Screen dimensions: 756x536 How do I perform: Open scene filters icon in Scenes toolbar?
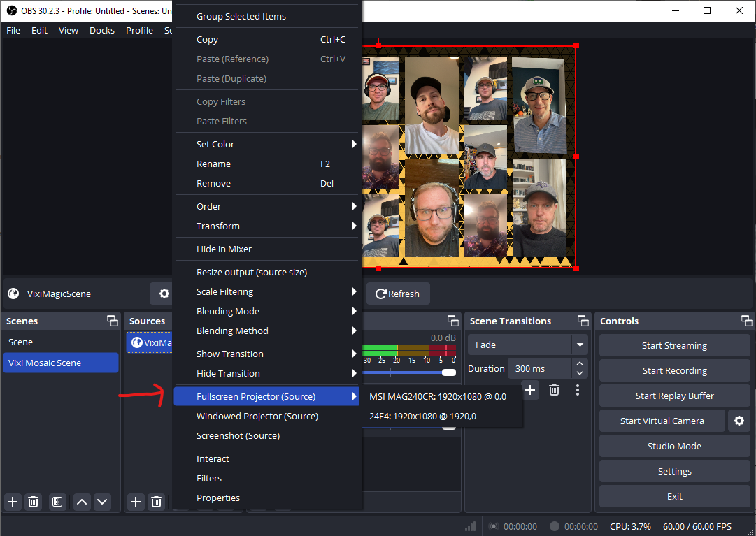pyautogui.click(x=57, y=502)
